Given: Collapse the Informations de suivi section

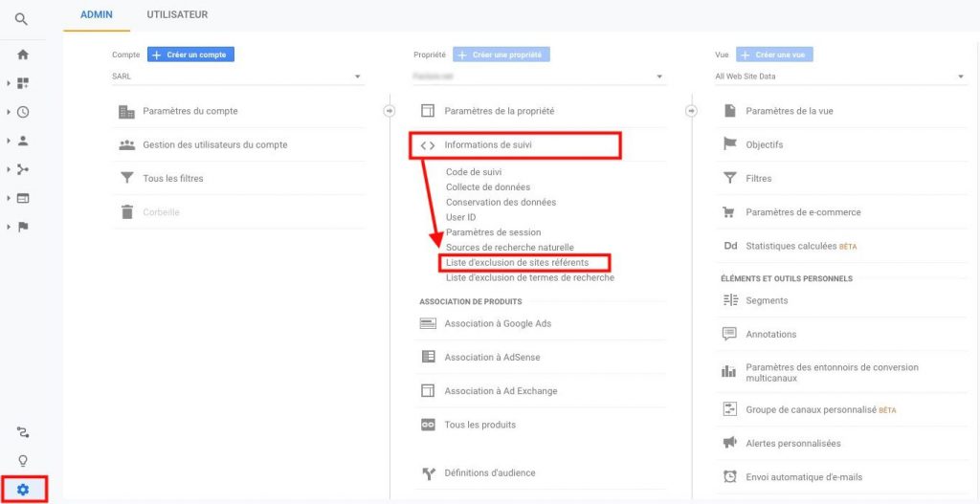Looking at the screenshot, I should pyautogui.click(x=488, y=145).
